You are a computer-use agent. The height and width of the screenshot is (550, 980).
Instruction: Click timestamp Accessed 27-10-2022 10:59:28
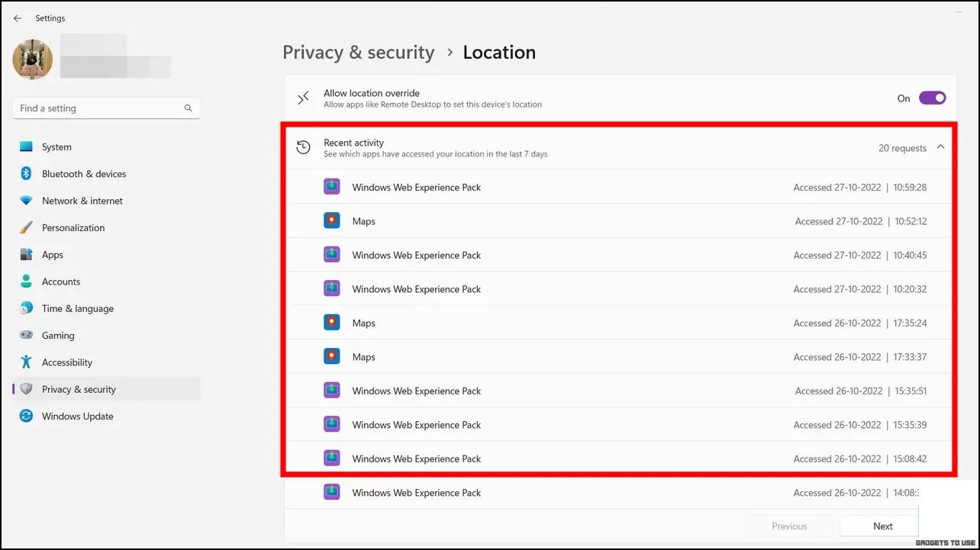point(860,188)
